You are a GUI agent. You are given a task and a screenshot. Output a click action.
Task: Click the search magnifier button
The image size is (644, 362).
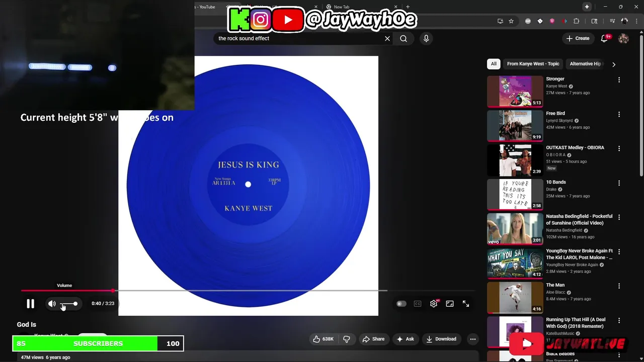pyautogui.click(x=404, y=38)
